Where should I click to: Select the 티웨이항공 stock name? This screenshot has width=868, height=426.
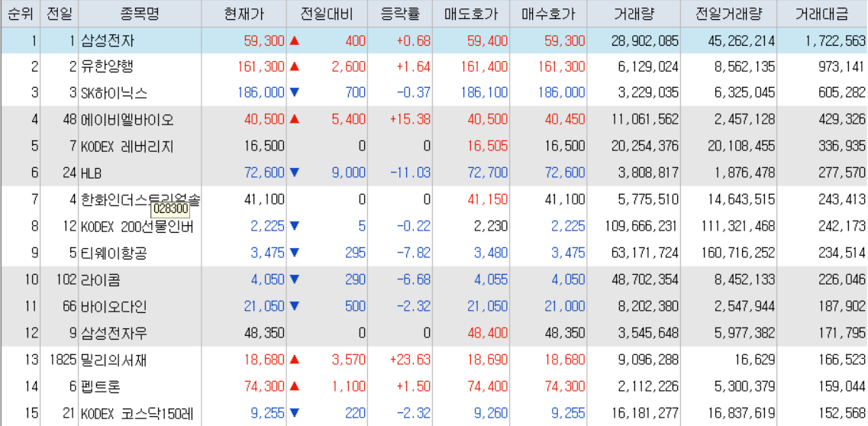pyautogui.click(x=114, y=253)
